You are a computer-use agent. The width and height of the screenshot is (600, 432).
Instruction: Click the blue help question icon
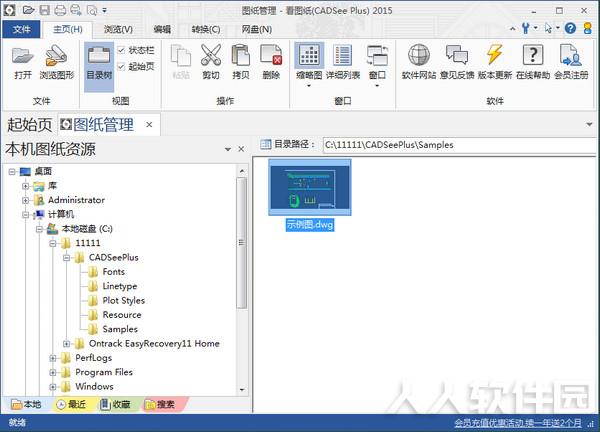(x=570, y=28)
